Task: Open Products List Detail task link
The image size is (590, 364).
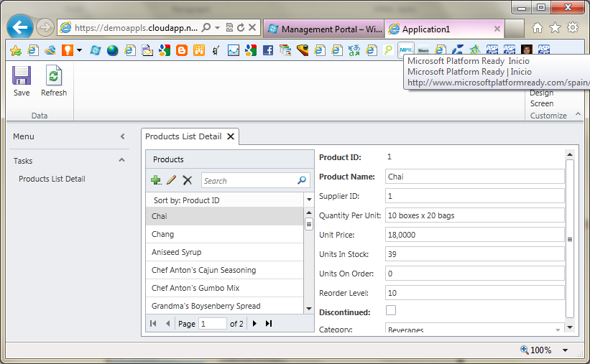Action: (x=52, y=179)
